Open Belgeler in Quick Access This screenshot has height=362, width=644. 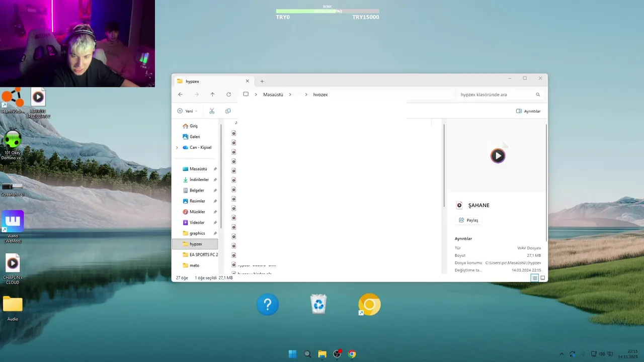pos(197,191)
